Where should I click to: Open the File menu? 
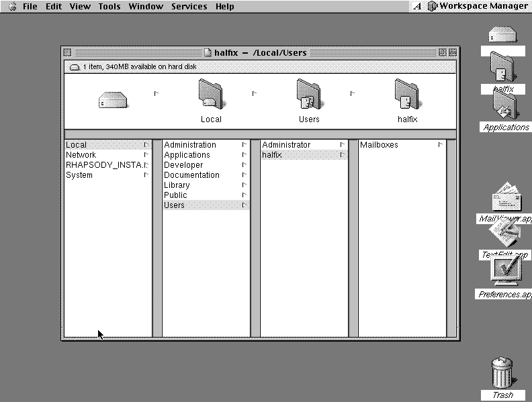coord(30,6)
